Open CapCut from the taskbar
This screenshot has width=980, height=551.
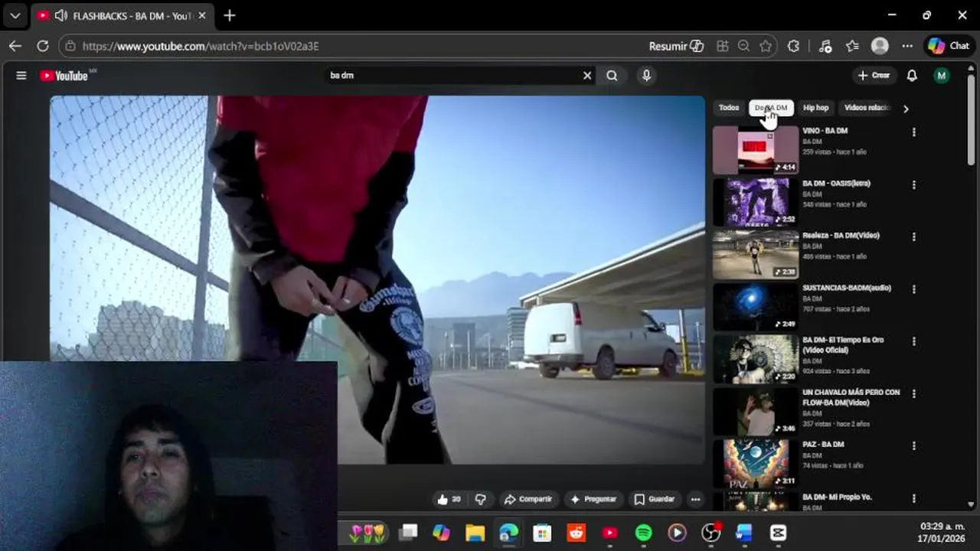point(779,533)
